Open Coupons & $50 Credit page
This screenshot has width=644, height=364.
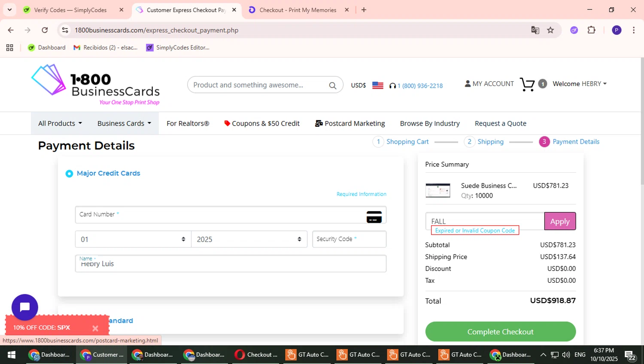coord(261,123)
